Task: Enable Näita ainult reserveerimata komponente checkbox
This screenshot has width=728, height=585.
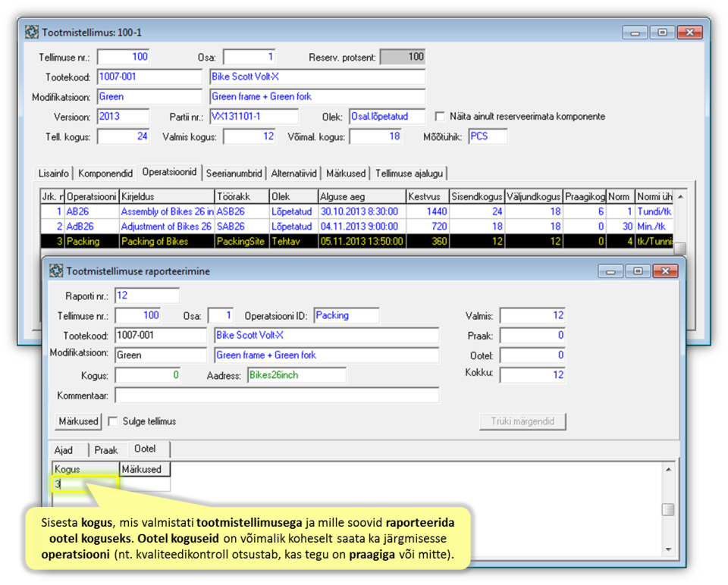Action: (439, 116)
